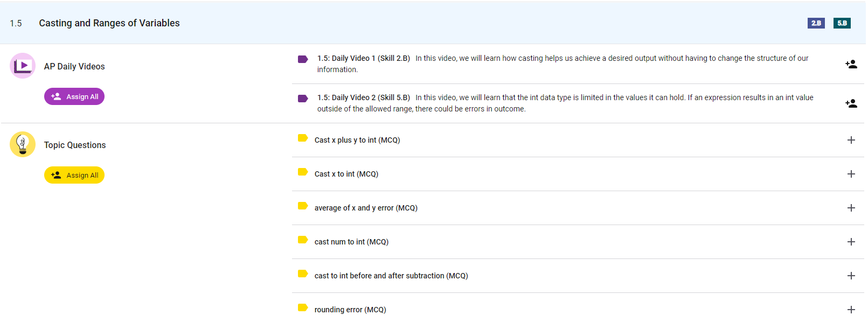
Task: Expand Cast x plus y to int question
Action: [851, 140]
